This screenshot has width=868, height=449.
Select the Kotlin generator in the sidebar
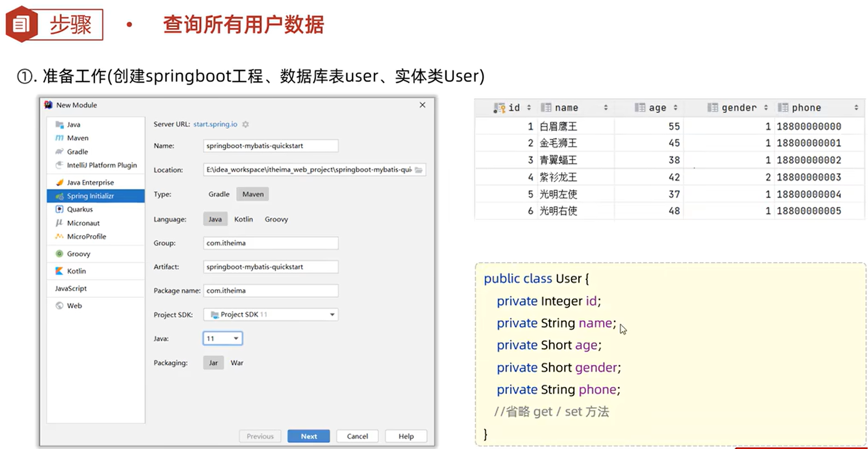(x=76, y=271)
